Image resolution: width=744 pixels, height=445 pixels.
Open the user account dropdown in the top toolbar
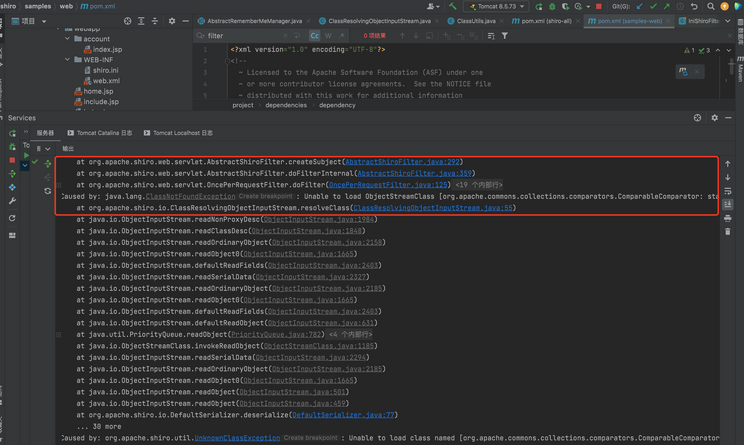[x=433, y=6]
